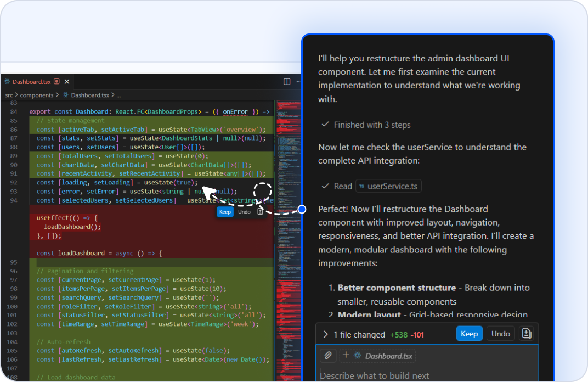Click the inline diff view icon beside Undo

[260, 212]
